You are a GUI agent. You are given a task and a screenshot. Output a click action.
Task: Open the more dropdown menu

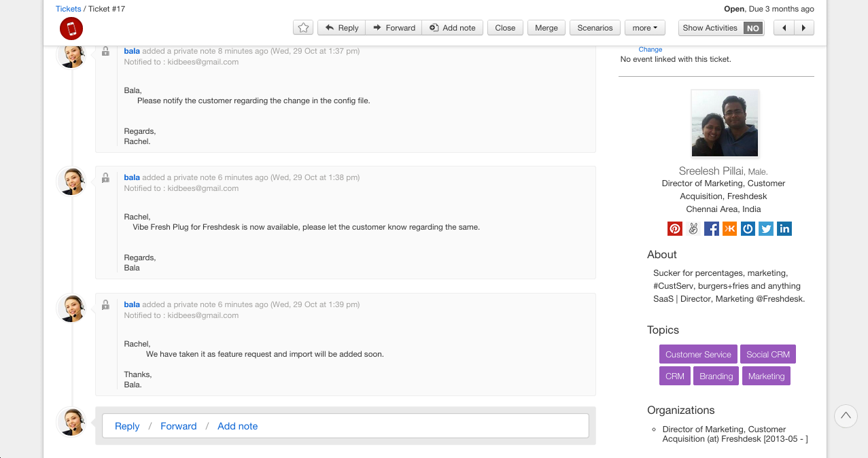click(645, 28)
